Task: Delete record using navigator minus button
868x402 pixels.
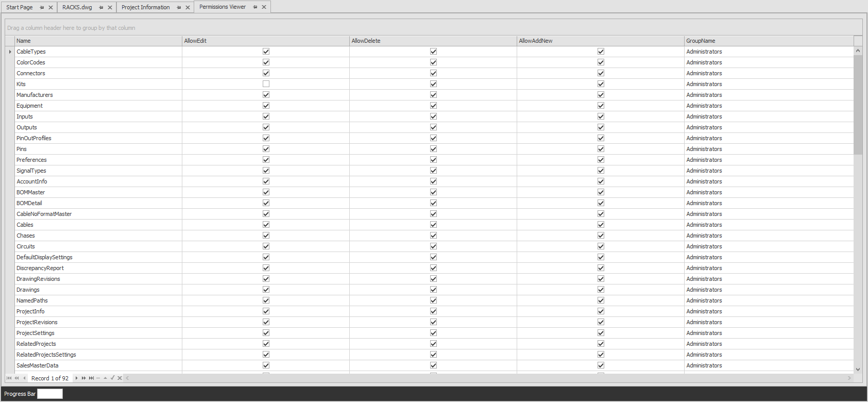Action: point(98,378)
